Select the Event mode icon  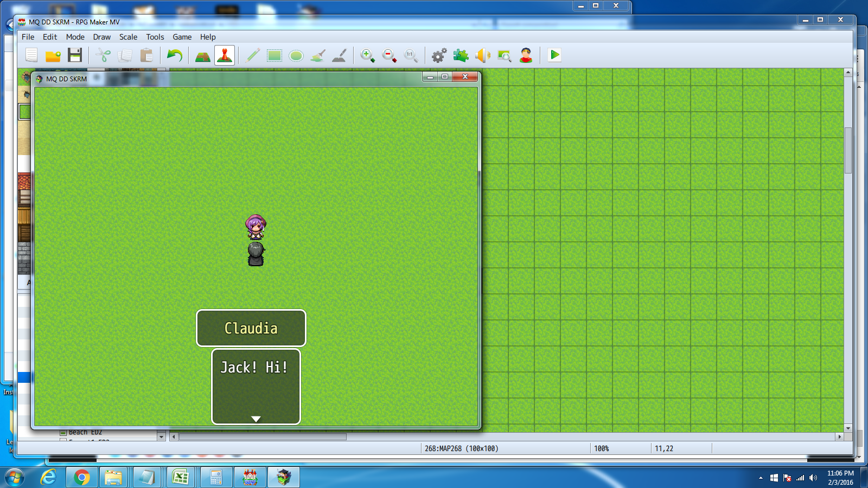tap(225, 55)
